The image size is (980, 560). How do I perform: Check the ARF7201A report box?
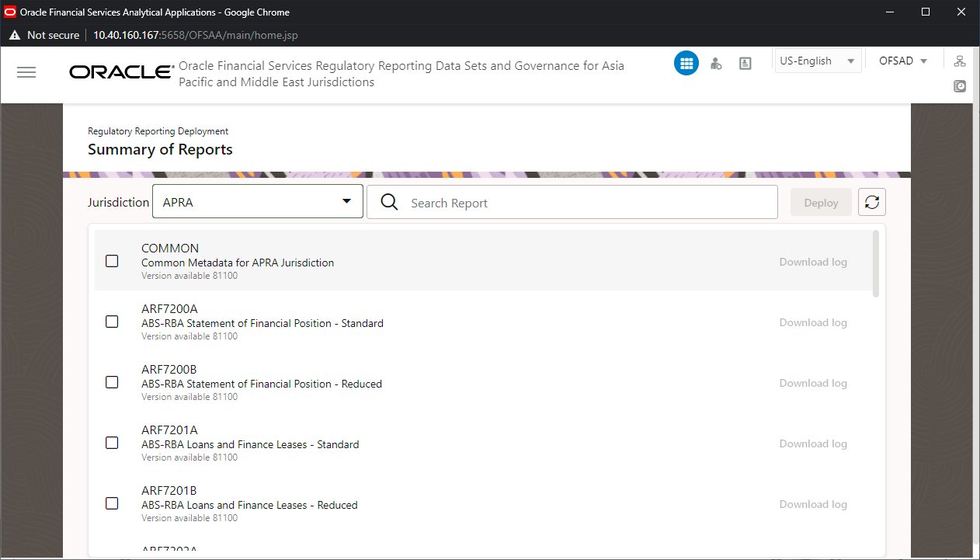112,443
